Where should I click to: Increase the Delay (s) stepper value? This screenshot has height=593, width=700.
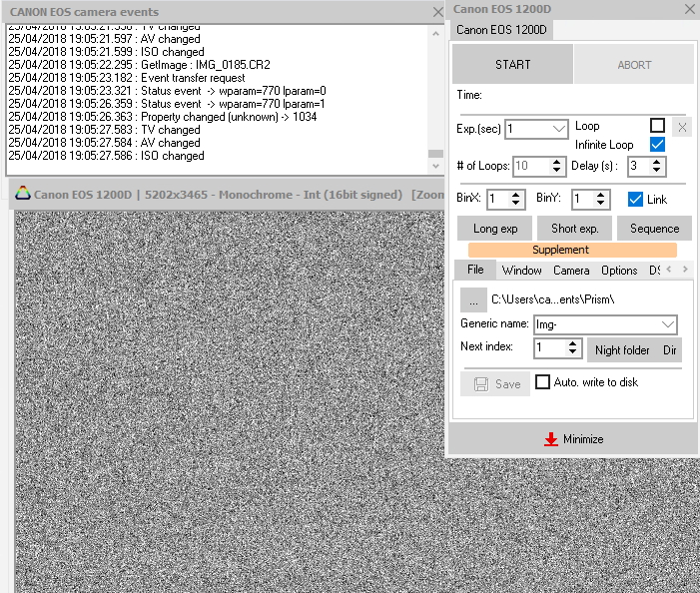(x=659, y=162)
